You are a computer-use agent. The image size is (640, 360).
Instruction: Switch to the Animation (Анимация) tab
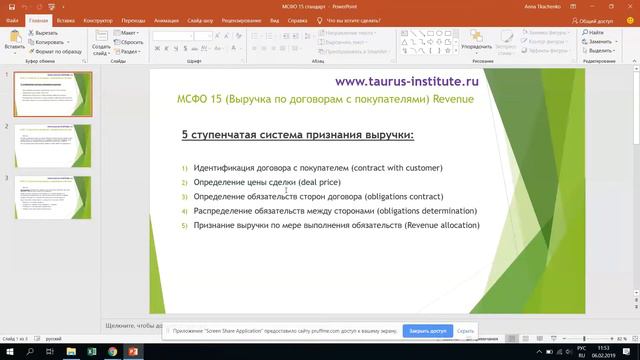(x=166, y=20)
